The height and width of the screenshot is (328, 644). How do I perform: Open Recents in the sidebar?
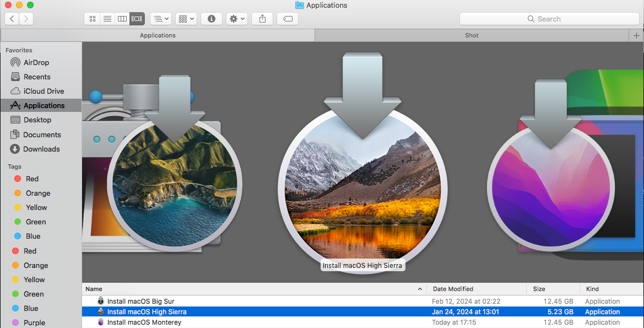pos(41,77)
